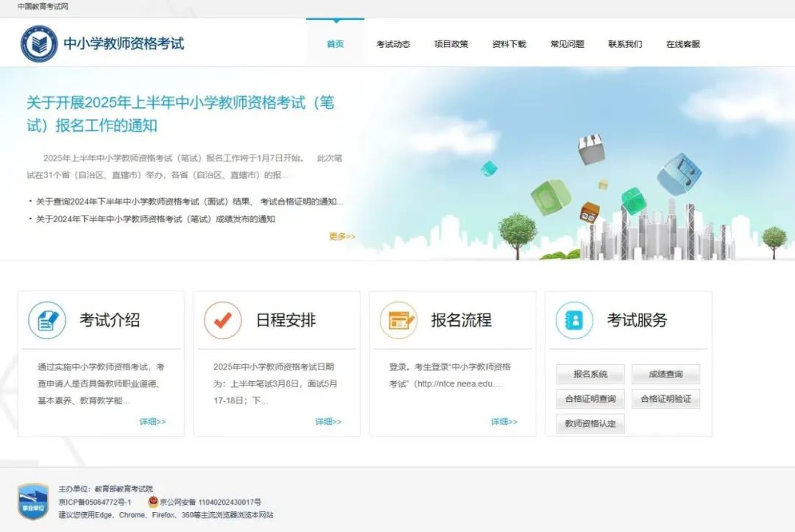Image resolution: width=795 pixels, height=532 pixels.
Task: Click the pencil icon on the 考试介绍 card
Action: pyautogui.click(x=46, y=319)
